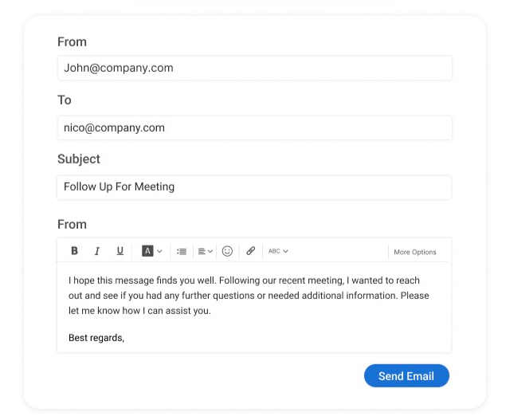Open the emoji picker
Screen dimensions: 506x420
click(227, 251)
